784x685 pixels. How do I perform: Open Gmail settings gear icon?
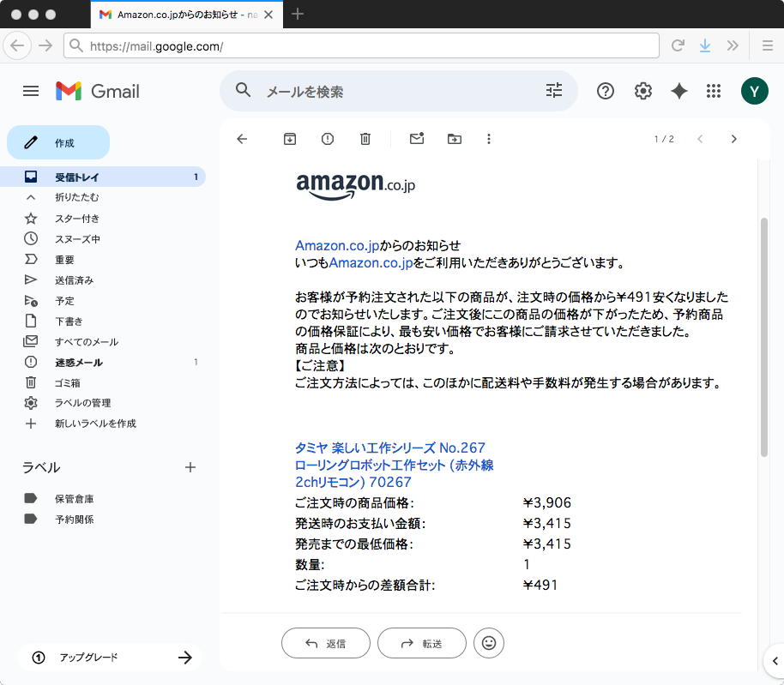(642, 91)
